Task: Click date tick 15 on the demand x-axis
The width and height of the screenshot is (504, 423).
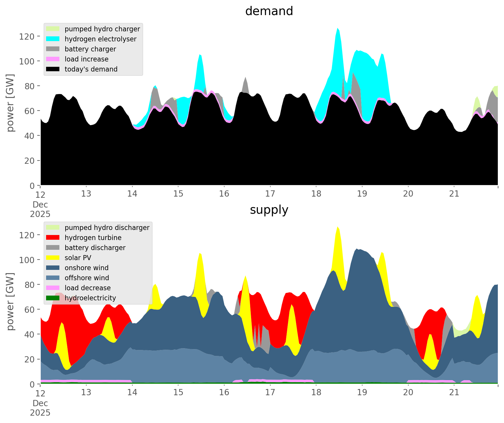Action: (x=178, y=194)
